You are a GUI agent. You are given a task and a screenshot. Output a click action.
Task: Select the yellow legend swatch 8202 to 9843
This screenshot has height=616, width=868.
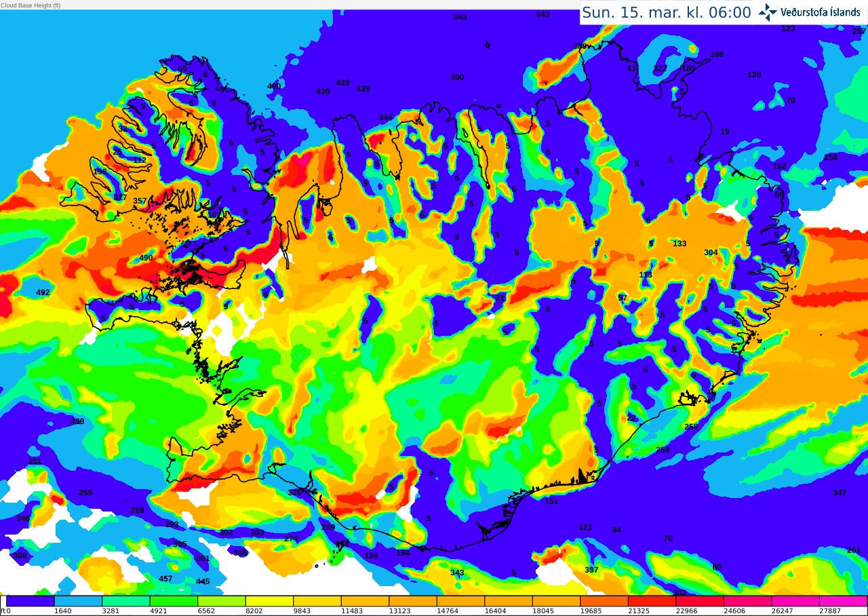click(x=269, y=601)
